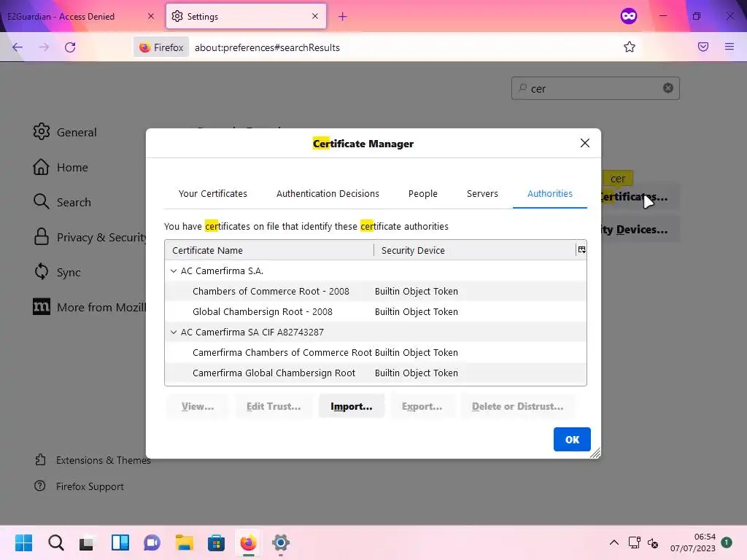
Task: Open the Chat app from taskbar
Action: pos(152,542)
